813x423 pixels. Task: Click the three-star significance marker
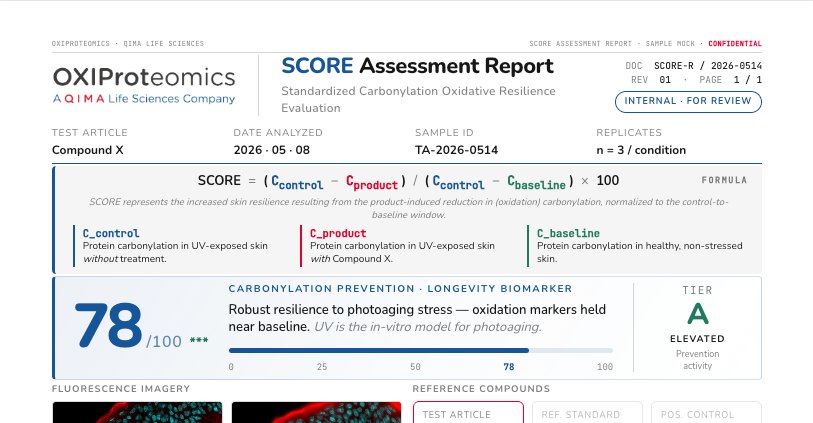(x=199, y=340)
